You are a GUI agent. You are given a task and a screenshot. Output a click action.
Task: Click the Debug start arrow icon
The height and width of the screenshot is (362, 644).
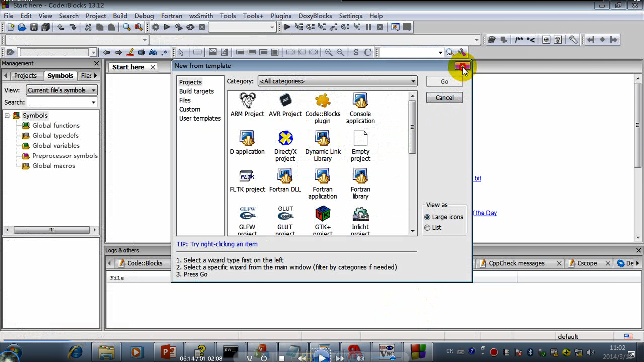coord(287,27)
